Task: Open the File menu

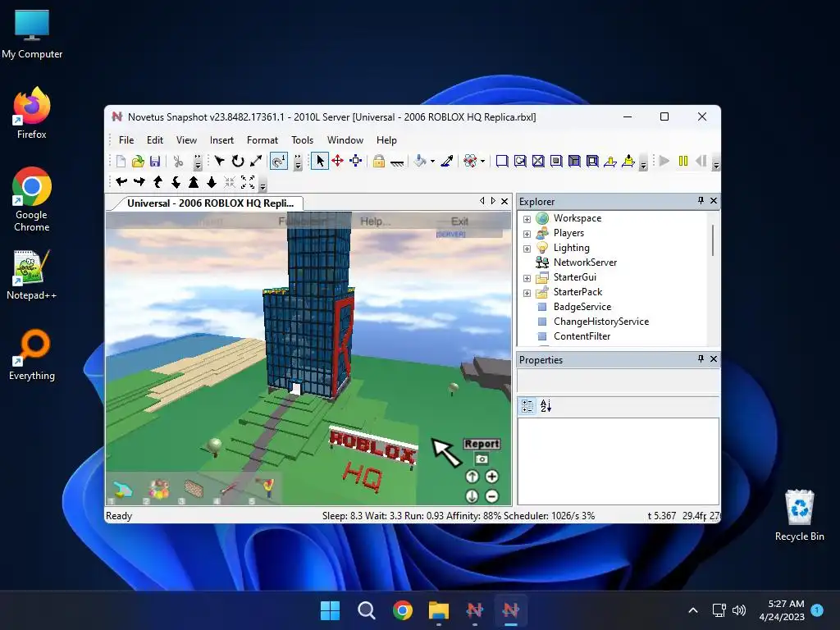Action: point(126,139)
